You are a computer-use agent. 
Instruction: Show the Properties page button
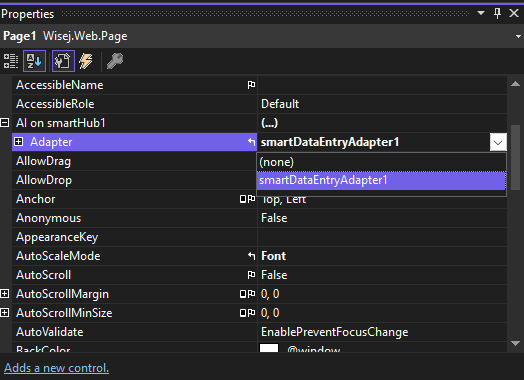coord(63,61)
